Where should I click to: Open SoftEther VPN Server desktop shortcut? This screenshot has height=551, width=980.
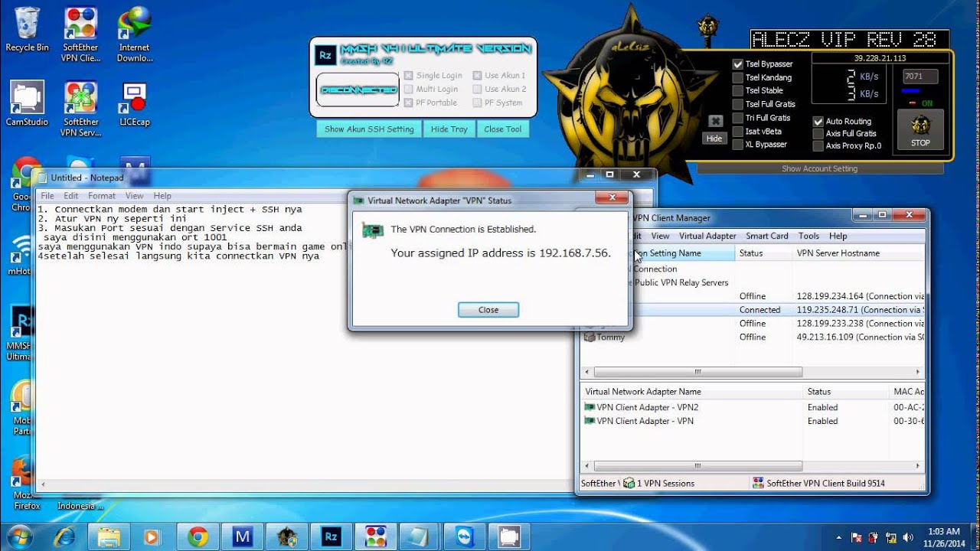point(80,109)
